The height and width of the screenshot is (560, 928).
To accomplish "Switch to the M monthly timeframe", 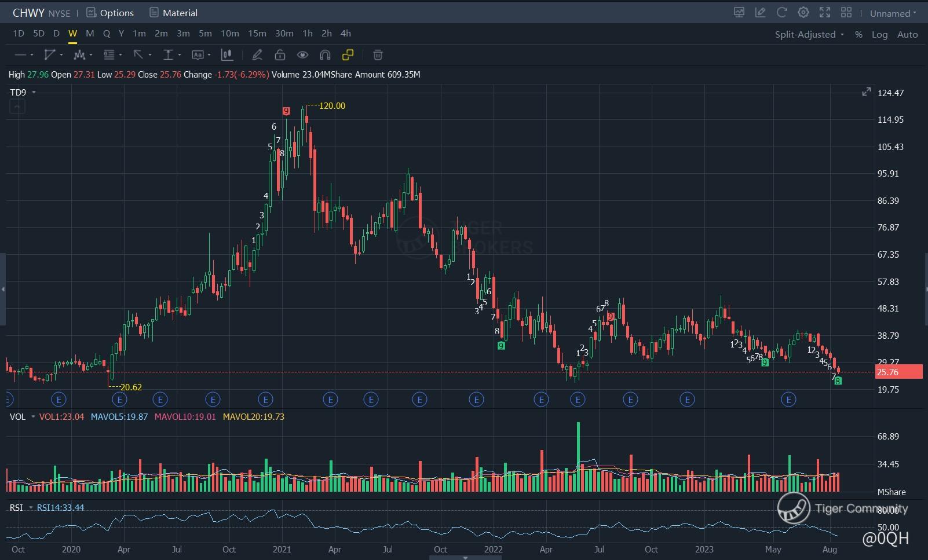I will [x=90, y=34].
